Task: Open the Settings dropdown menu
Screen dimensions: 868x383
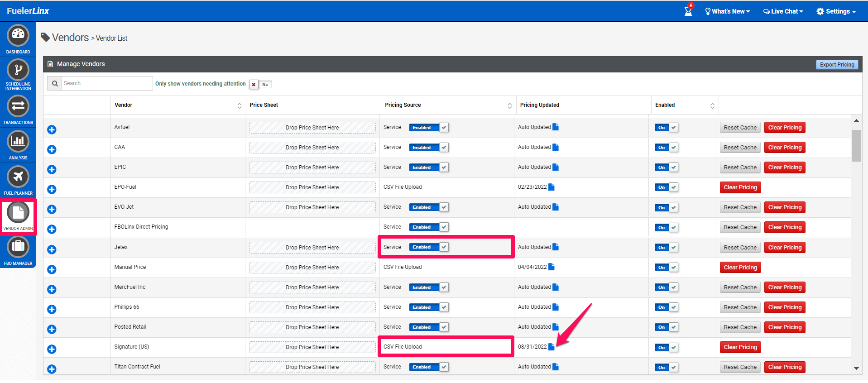Action: 836,11
